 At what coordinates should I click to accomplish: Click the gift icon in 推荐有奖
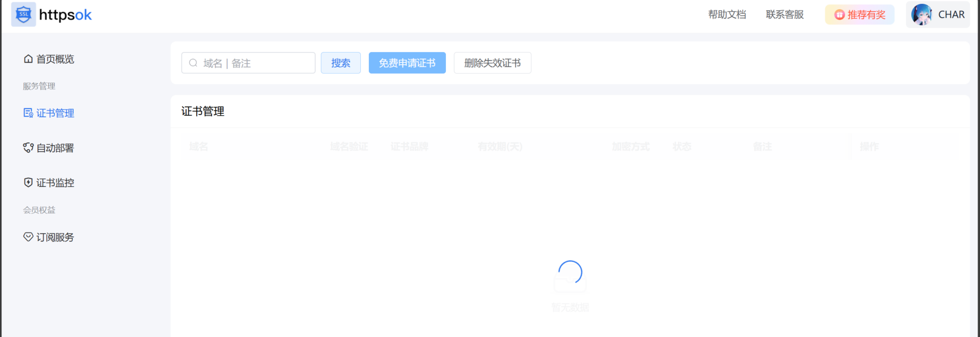839,15
